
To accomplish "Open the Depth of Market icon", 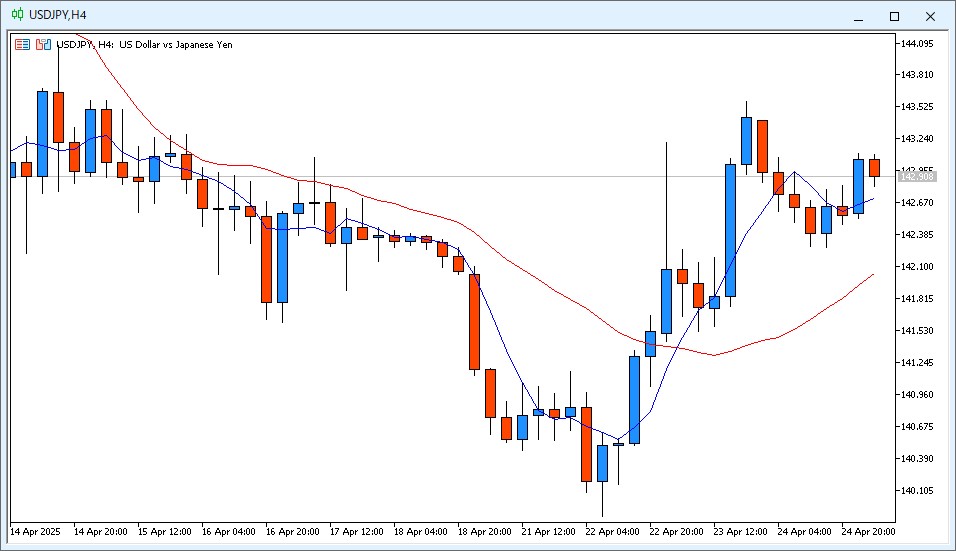I will [x=43, y=44].
